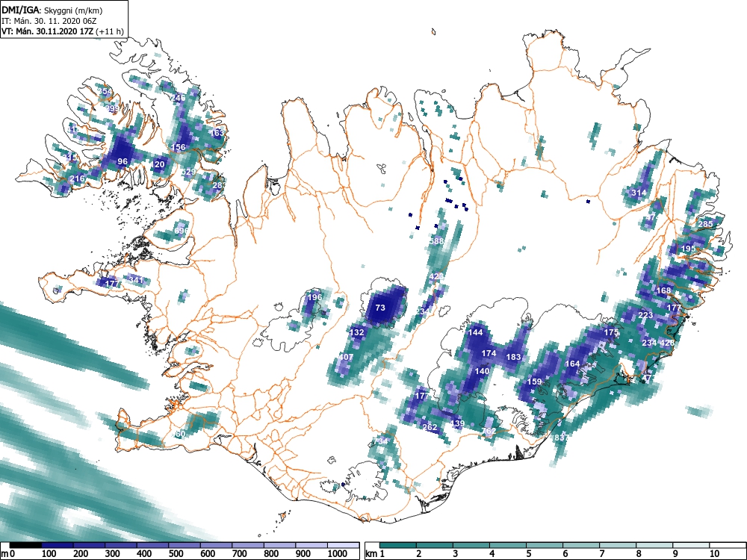This screenshot has width=747, height=560.
Task: Click the '10' label on the kilometre legend
Action: [714, 554]
